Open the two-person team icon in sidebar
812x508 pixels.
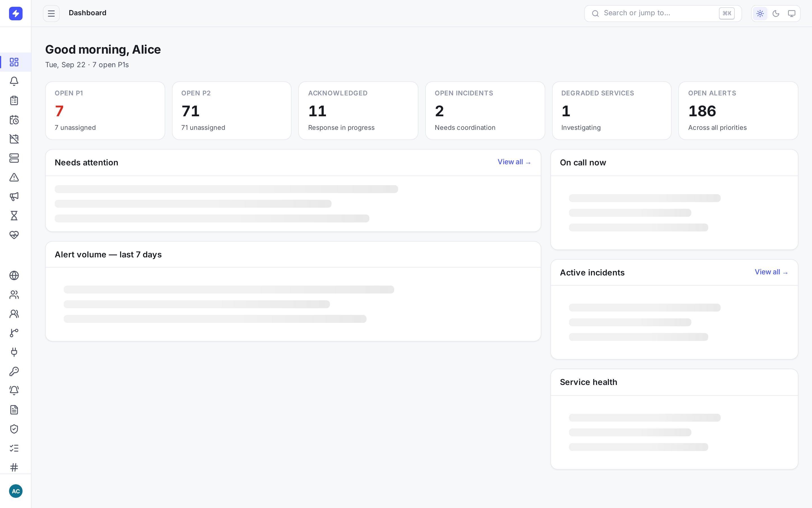pos(14,314)
